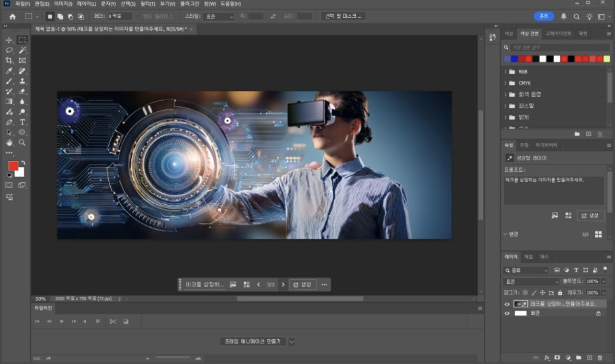The height and width of the screenshot is (364, 615).
Task: Select the Gradient tool
Action: pyautogui.click(x=9, y=101)
